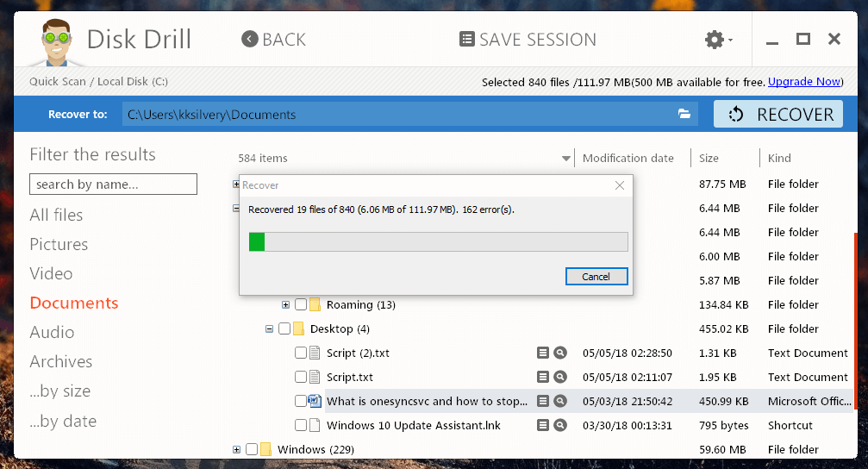The height and width of the screenshot is (469, 868).
Task: Click the preview magnifier for Windows 10 Update Assistant.lnk
Action: pyautogui.click(x=560, y=425)
